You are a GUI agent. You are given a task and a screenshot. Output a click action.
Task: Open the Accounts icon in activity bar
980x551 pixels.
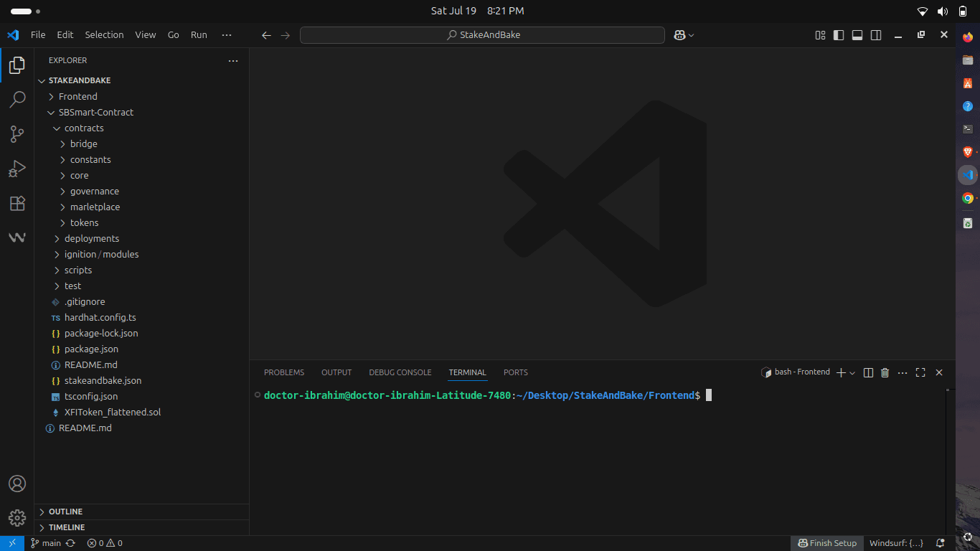click(x=17, y=484)
